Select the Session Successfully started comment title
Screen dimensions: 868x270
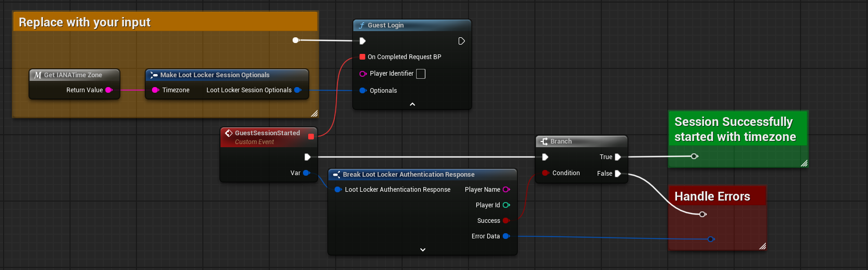click(x=735, y=129)
